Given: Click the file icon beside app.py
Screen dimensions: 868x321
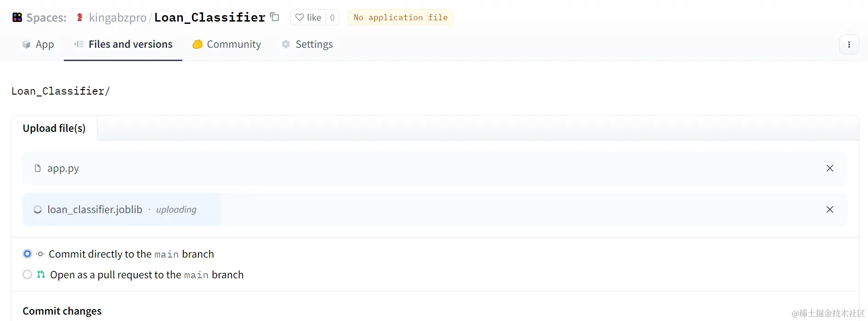Looking at the screenshot, I should (x=38, y=168).
